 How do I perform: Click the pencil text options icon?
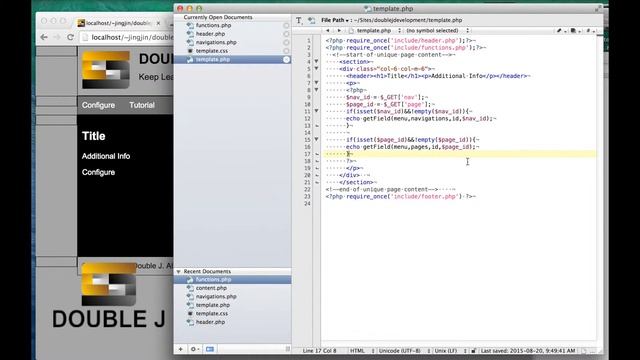coord(560,31)
